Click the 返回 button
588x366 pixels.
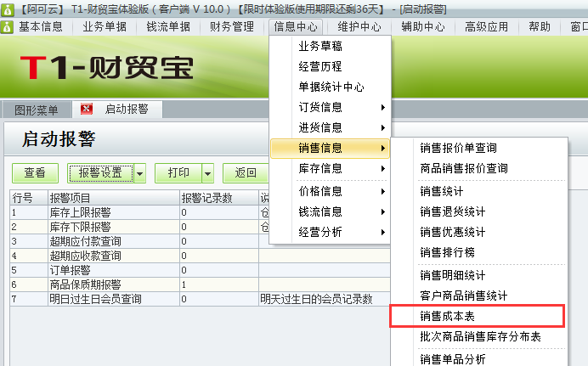pyautogui.click(x=246, y=172)
